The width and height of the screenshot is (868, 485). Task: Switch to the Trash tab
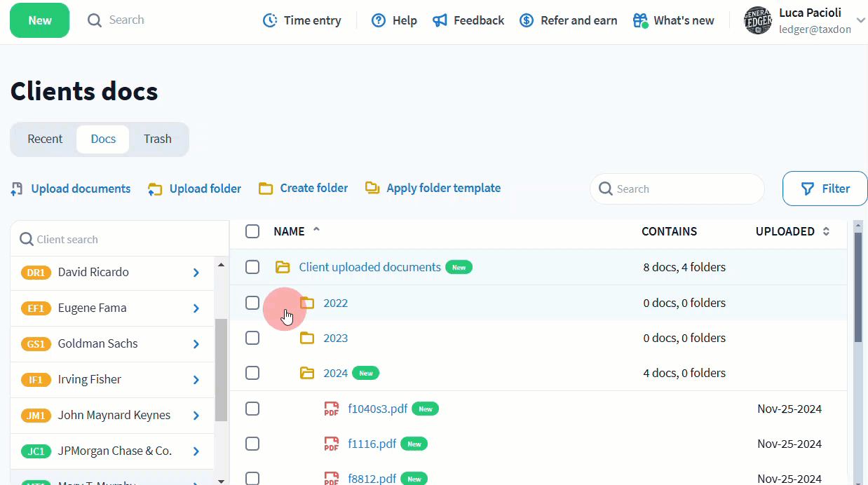point(158,139)
